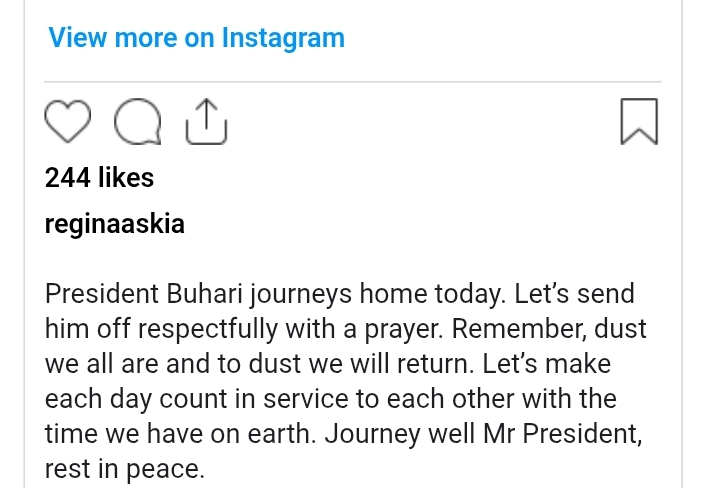This screenshot has height=488, width=720.
Task: Share the post using the upload arrow icon
Action: [207, 122]
